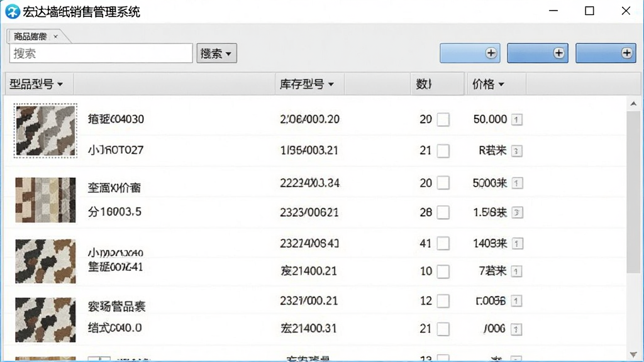Click the scroll down arrow
Image resolution: width=644 pixels, height=362 pixels.
[633, 354]
